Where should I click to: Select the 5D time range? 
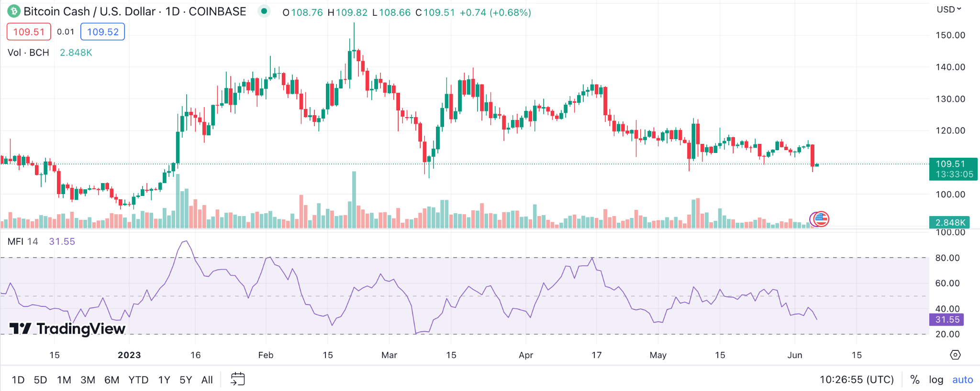coord(41,380)
